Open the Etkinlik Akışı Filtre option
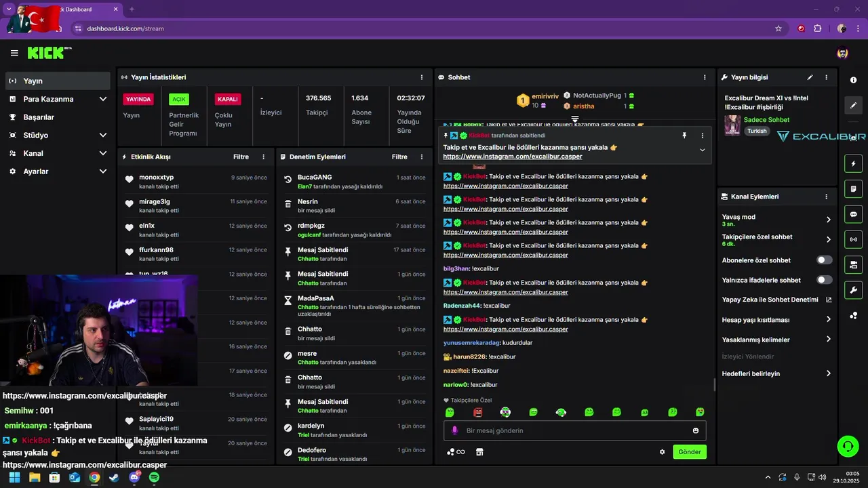868x488 pixels. point(241,157)
